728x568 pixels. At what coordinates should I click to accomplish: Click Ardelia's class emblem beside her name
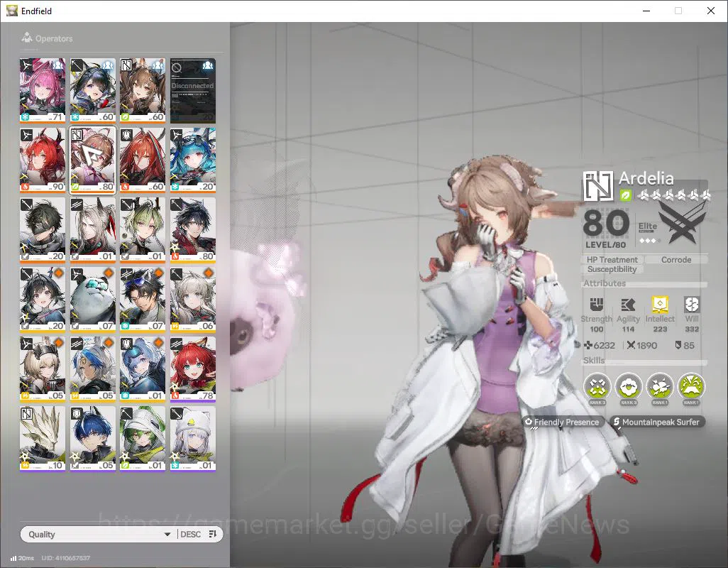[598, 186]
